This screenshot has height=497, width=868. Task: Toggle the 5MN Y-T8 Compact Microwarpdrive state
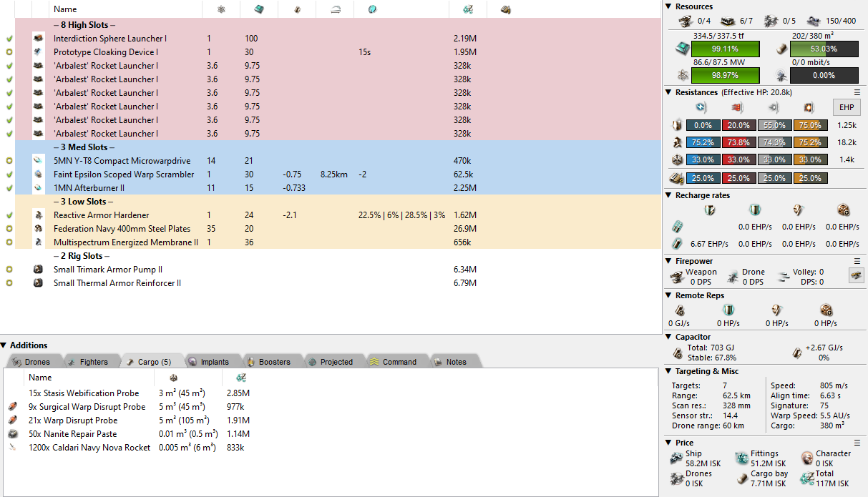coord(9,161)
